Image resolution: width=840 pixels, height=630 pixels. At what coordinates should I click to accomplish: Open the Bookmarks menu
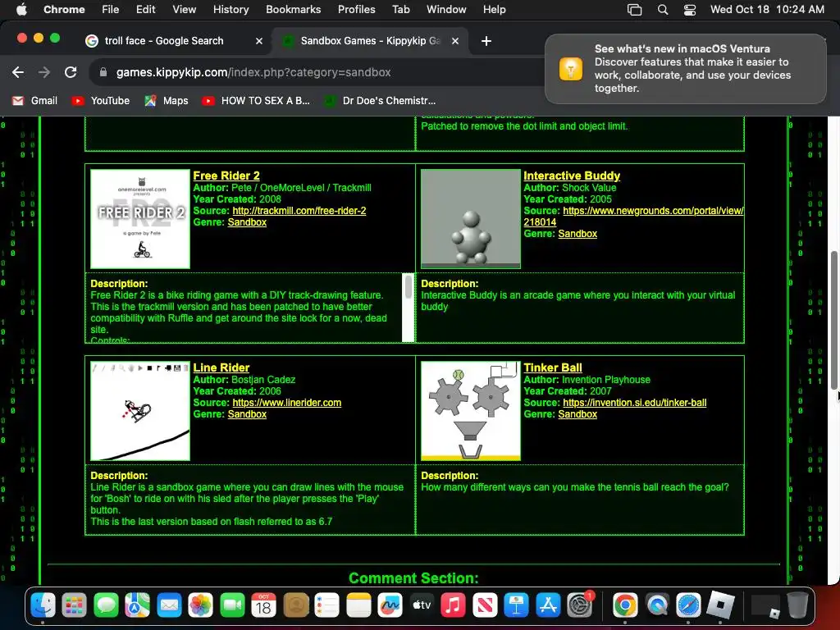pyautogui.click(x=293, y=10)
